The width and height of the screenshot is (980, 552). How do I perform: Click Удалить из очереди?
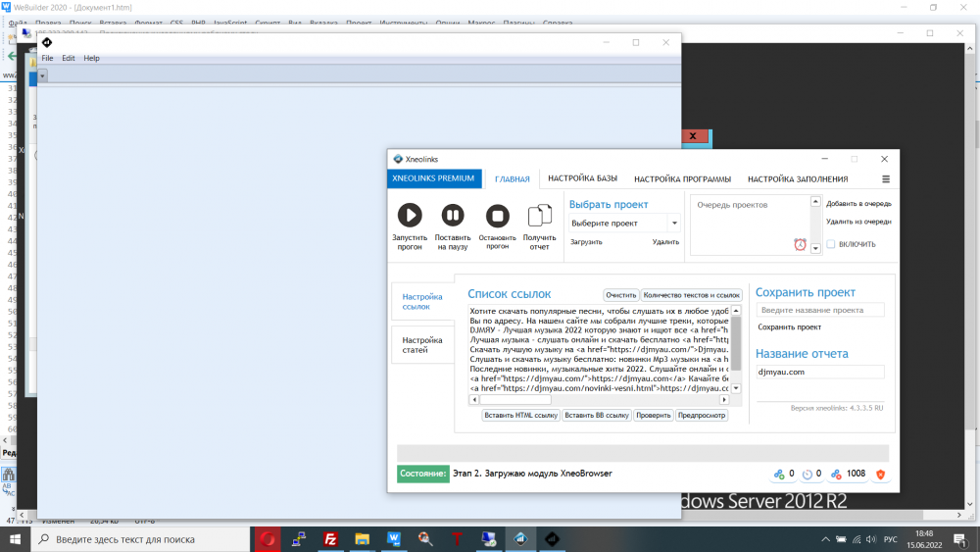pos(858,222)
